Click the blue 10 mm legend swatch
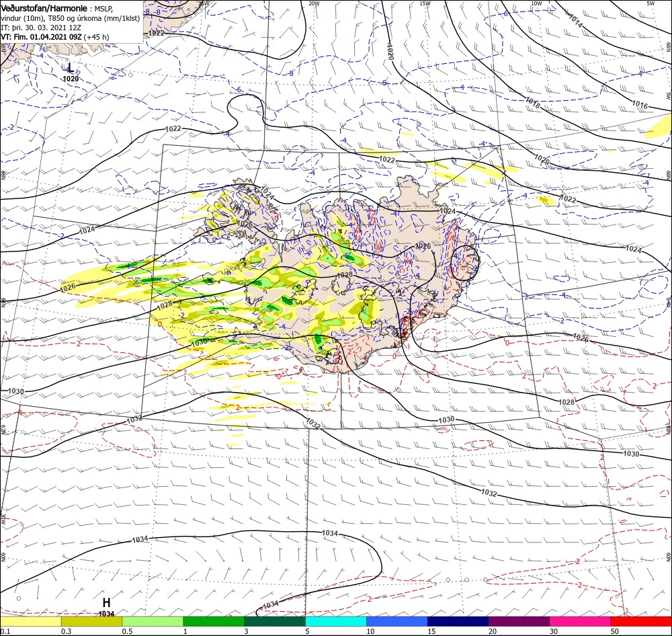This screenshot has width=672, height=636. tap(397, 622)
